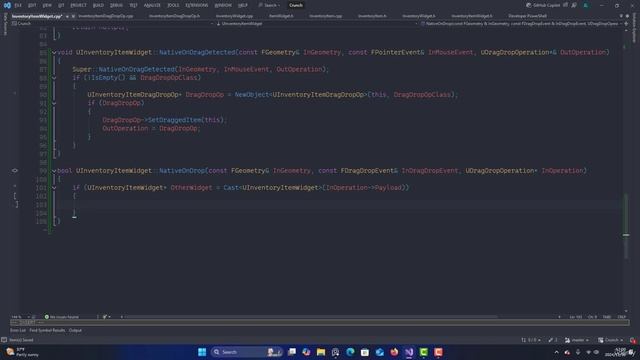640x360 pixels.
Task: Click the Search box in title bar
Action: click(269, 5)
